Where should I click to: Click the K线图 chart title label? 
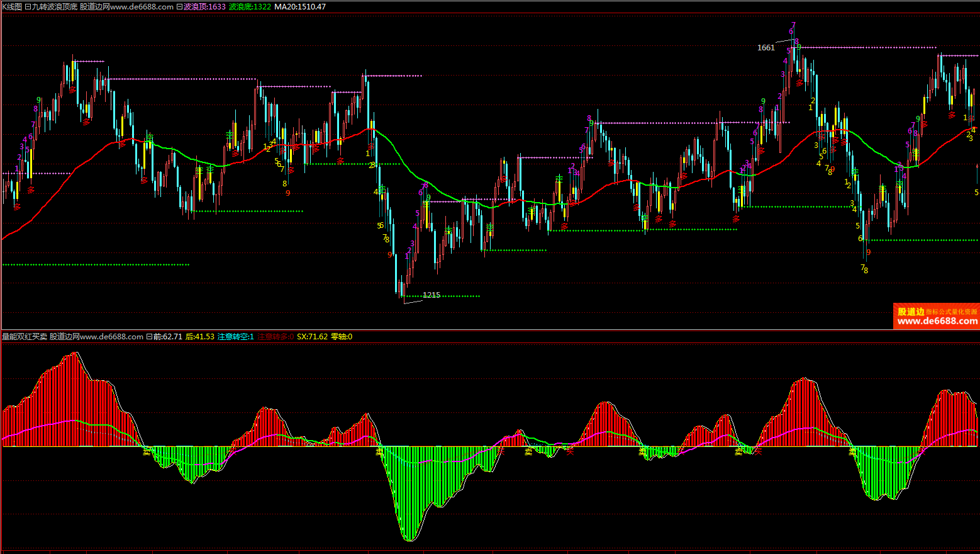coord(11,7)
